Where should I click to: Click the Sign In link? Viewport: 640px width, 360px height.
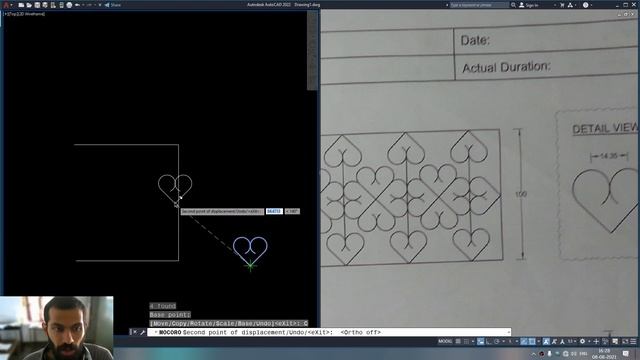click(529, 5)
